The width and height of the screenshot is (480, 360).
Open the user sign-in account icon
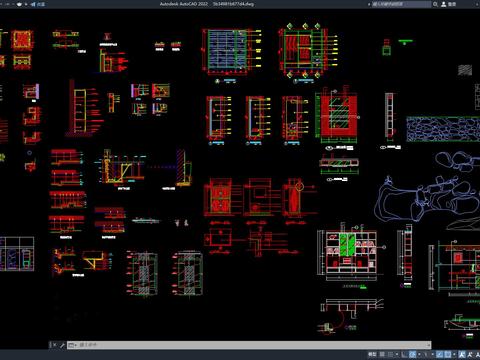(x=444, y=4)
